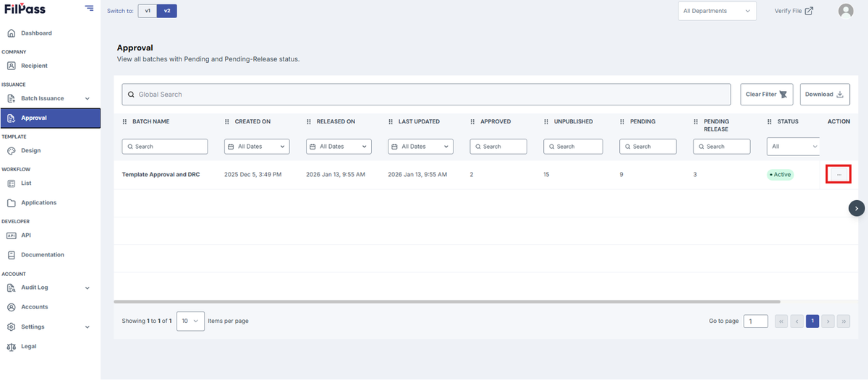Focus the Global Search field
This screenshot has height=380, width=868.
[426, 95]
